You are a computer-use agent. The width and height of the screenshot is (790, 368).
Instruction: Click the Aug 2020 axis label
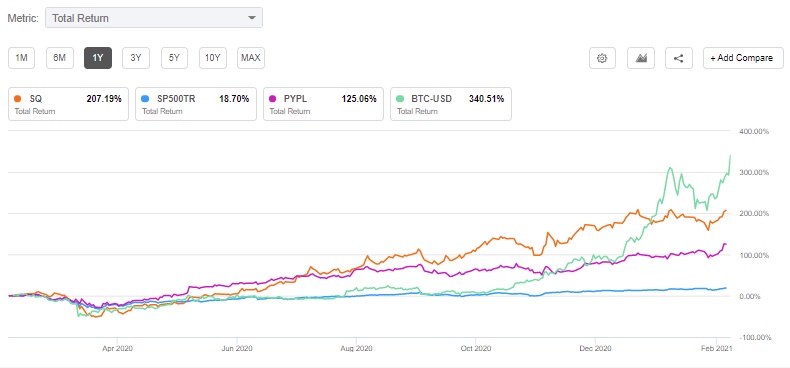point(356,348)
